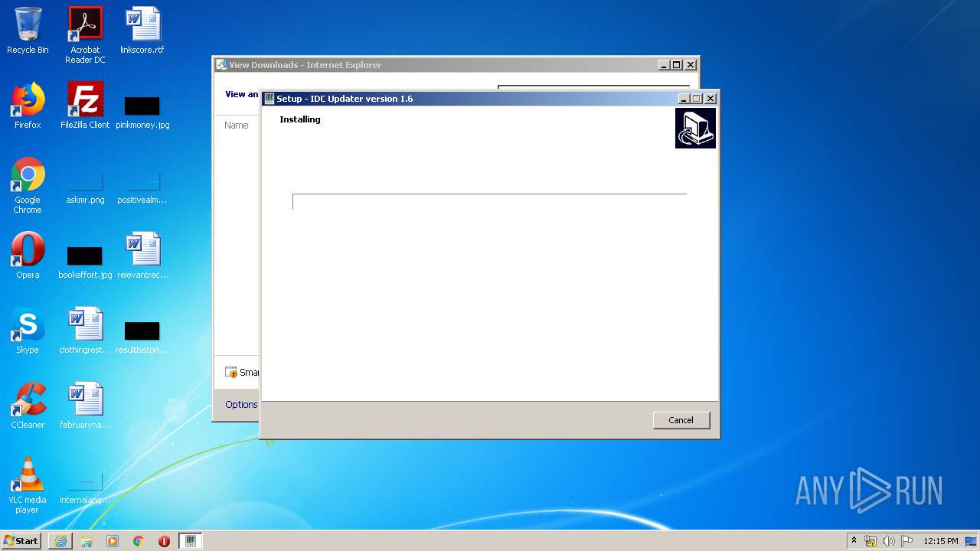The image size is (980, 551).
Task: Select FileZilla Client desktop shortcut
Action: pos(85,106)
